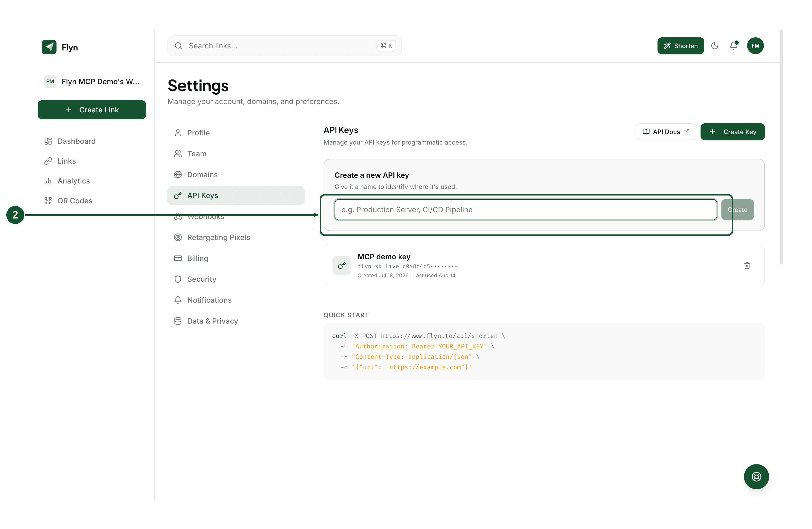Delete the MCP demo key via trash icon
The height and width of the screenshot is (529, 812).
point(747,266)
